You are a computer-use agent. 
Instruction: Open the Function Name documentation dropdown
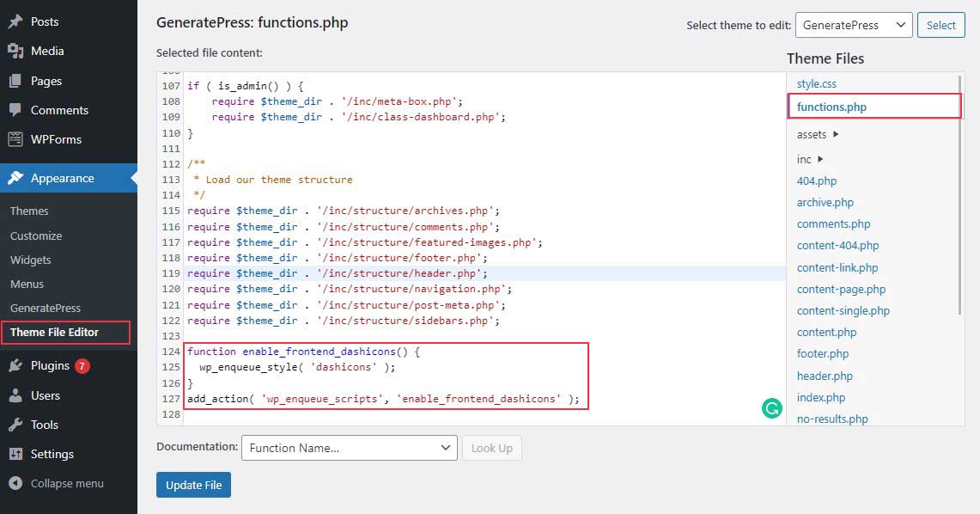point(350,448)
